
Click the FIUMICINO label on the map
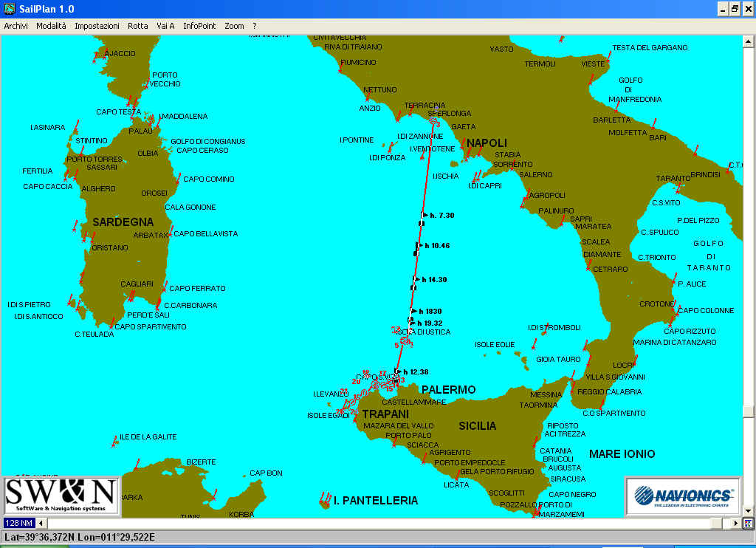tap(358, 63)
